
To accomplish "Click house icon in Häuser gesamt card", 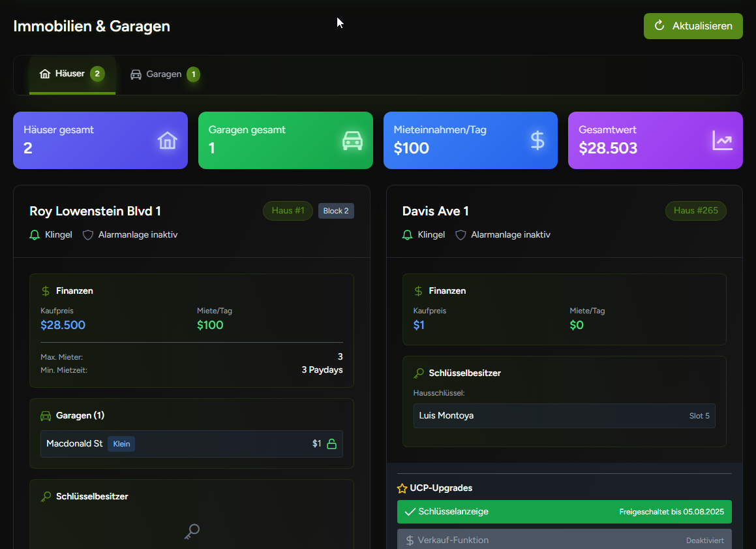I will coord(167,140).
